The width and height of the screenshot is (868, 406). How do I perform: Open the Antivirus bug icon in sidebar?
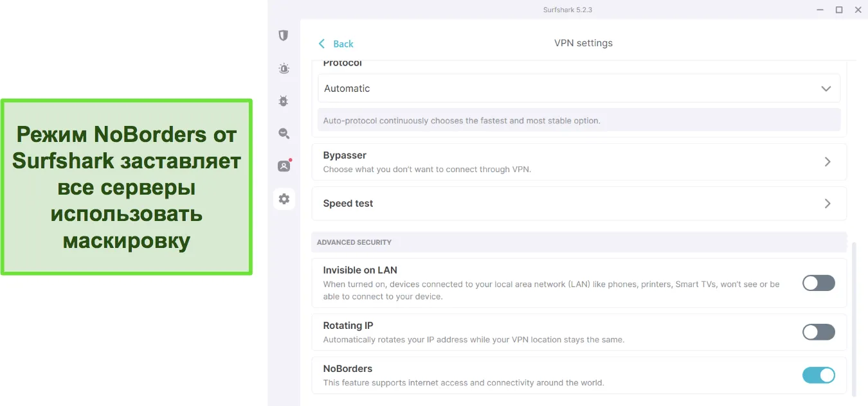(284, 101)
